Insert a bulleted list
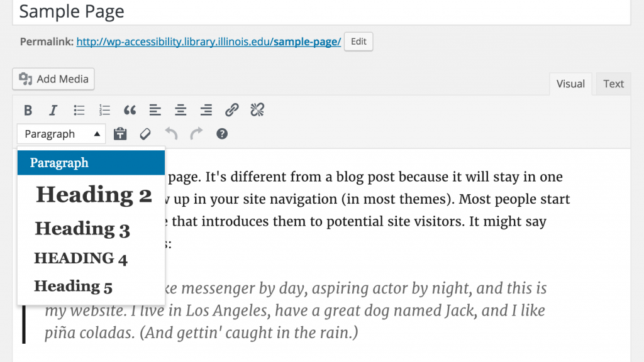The image size is (644, 362). click(x=79, y=110)
